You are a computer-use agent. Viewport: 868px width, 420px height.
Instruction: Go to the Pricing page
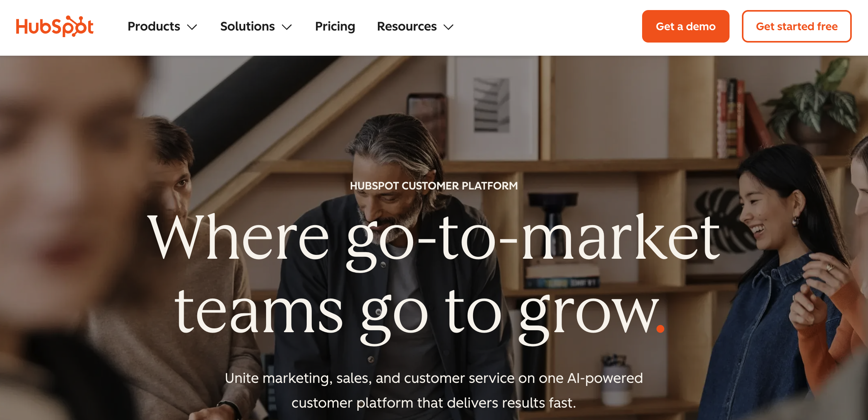[x=335, y=26]
